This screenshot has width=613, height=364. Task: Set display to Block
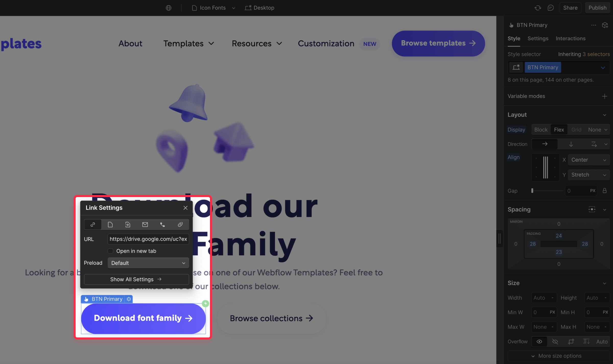541,130
